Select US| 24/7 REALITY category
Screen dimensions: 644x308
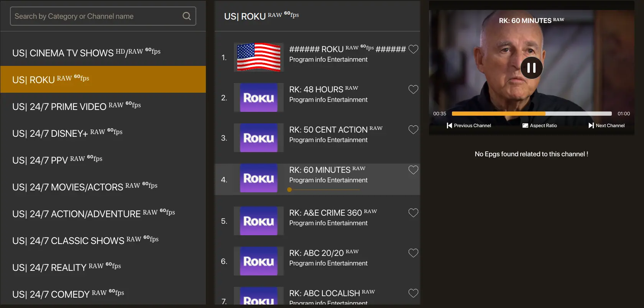pos(103,267)
